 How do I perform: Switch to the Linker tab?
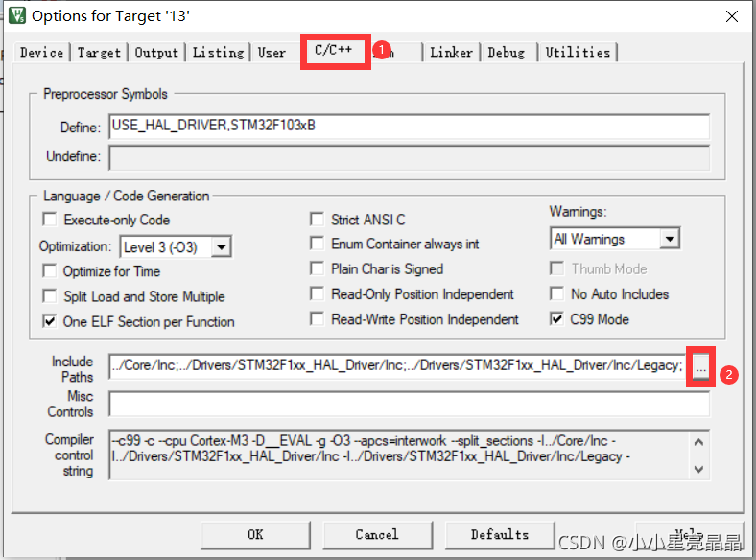[451, 52]
